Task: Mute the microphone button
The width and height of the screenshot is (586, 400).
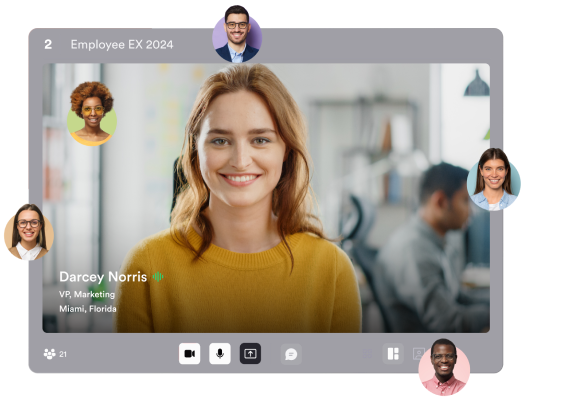Action: (x=220, y=353)
